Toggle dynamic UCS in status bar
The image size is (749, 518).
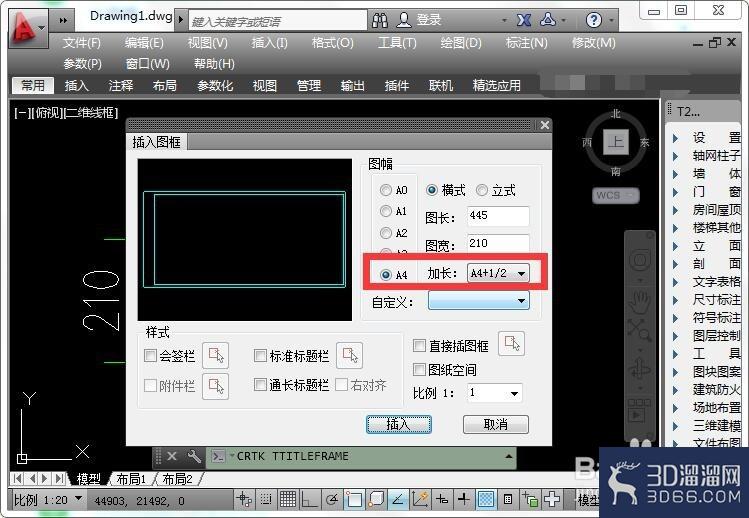click(x=419, y=499)
